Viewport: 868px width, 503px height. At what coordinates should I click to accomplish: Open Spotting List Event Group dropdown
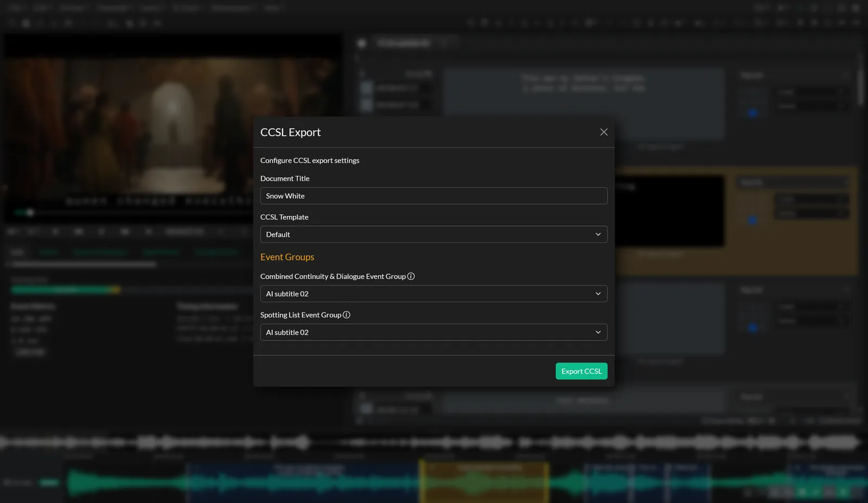pos(433,332)
